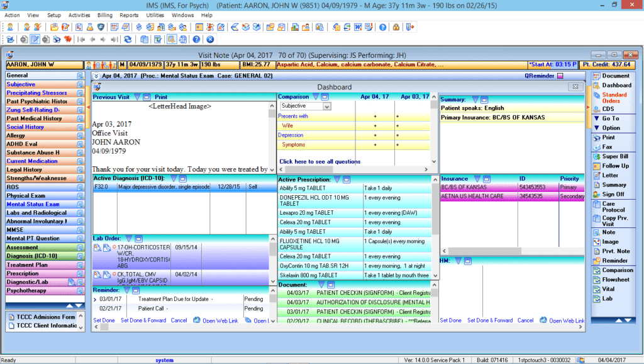This screenshot has height=364, width=644.
Task: Open the Activities menu
Action: (79, 15)
